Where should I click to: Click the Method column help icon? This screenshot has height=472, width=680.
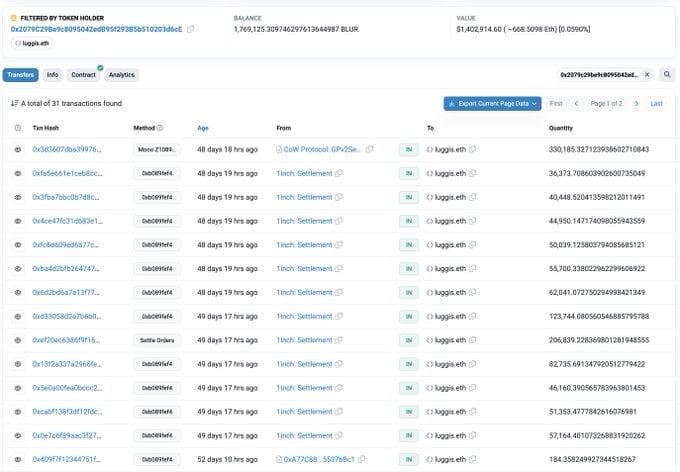tap(160, 128)
